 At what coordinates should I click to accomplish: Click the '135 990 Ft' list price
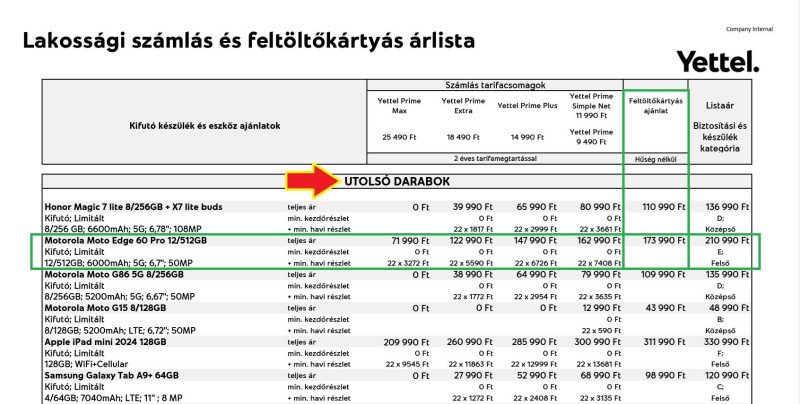728,274
